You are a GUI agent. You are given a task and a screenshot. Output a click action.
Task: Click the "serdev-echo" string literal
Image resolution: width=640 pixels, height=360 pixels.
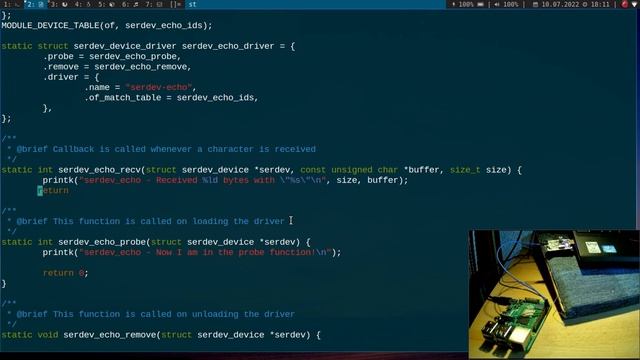pos(159,87)
